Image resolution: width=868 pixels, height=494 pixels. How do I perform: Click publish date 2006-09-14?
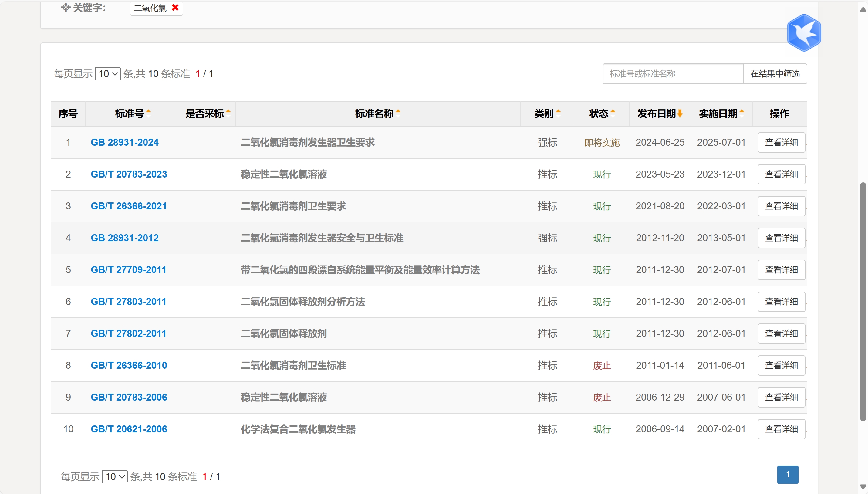660,429
